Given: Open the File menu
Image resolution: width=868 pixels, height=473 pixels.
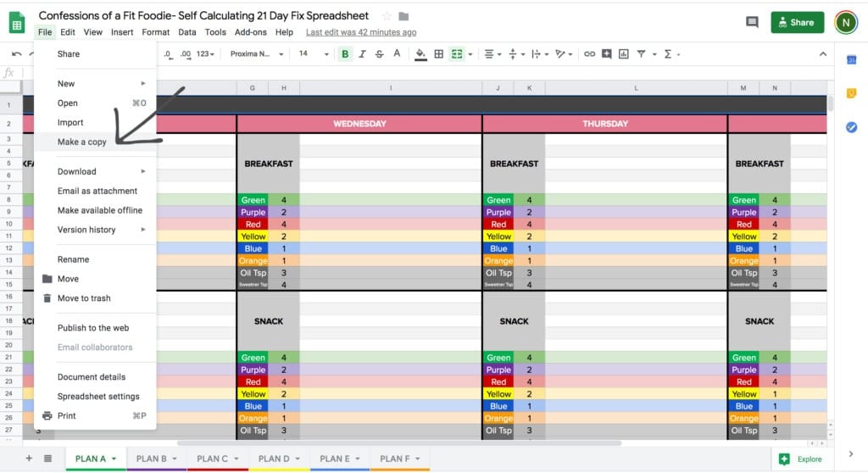Looking at the screenshot, I should pyautogui.click(x=45, y=32).
